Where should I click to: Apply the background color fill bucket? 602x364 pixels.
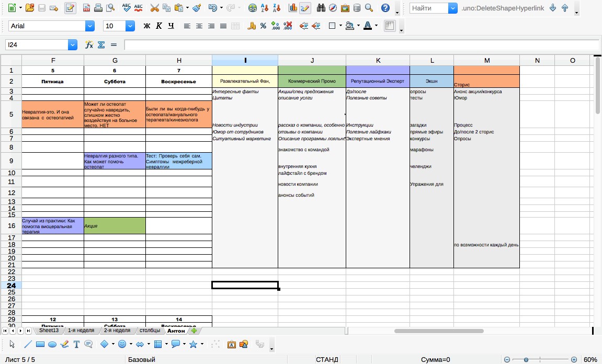(x=349, y=26)
